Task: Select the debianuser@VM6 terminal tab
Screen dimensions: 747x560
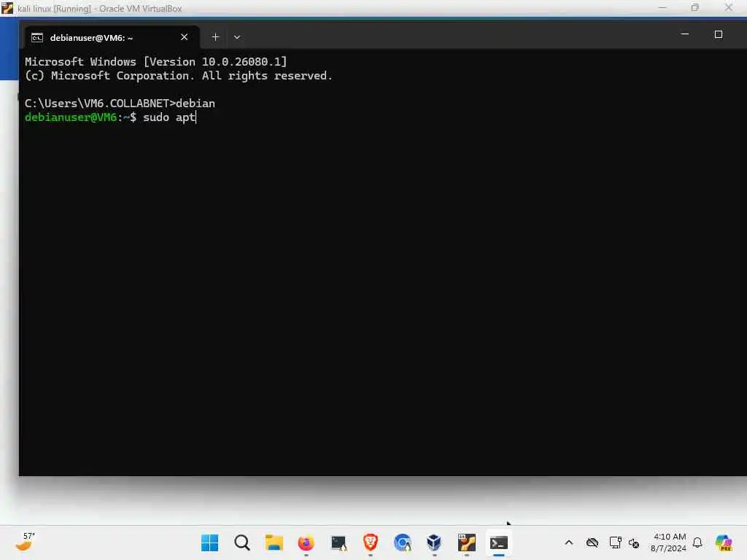Action: pyautogui.click(x=112, y=38)
